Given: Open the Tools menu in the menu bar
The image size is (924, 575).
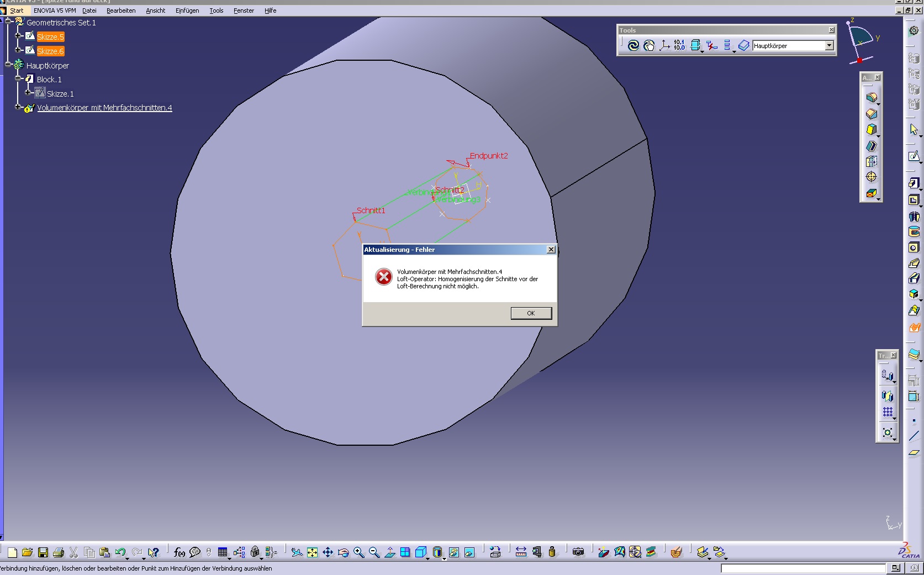Looking at the screenshot, I should click(217, 10).
